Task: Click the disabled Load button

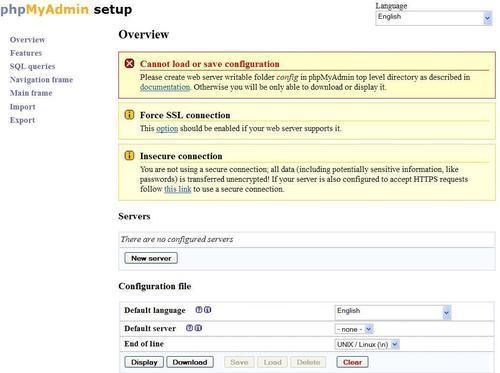Action: (x=272, y=362)
